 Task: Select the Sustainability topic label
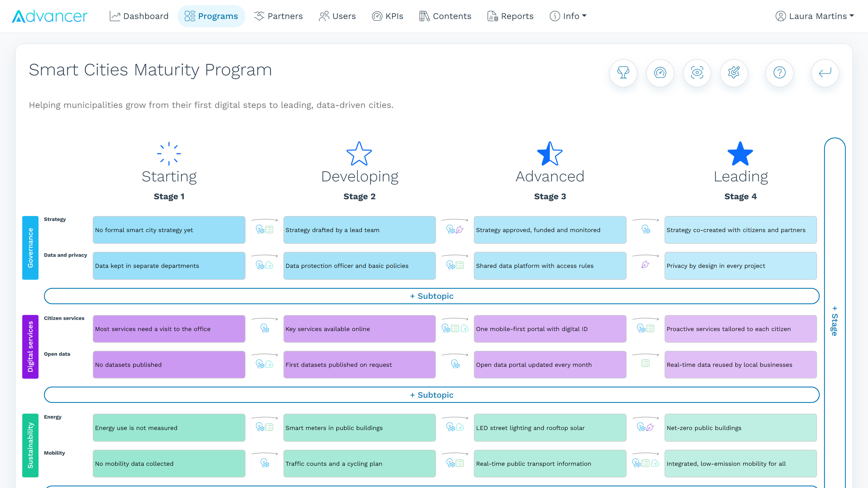point(30,445)
